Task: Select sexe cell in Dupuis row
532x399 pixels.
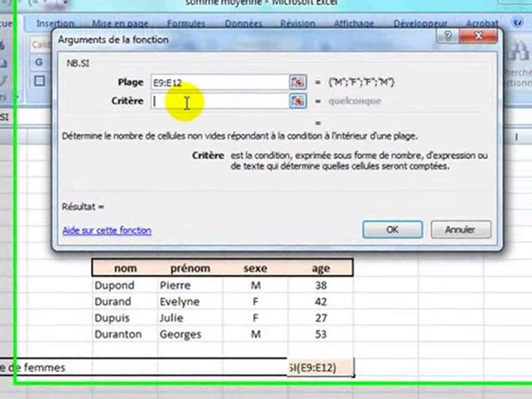Action: point(255,318)
